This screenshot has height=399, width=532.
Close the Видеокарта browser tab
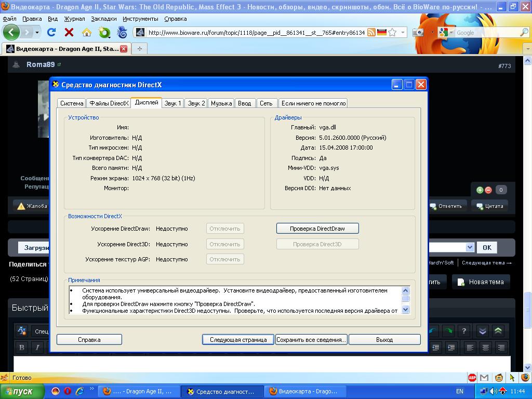(x=124, y=49)
